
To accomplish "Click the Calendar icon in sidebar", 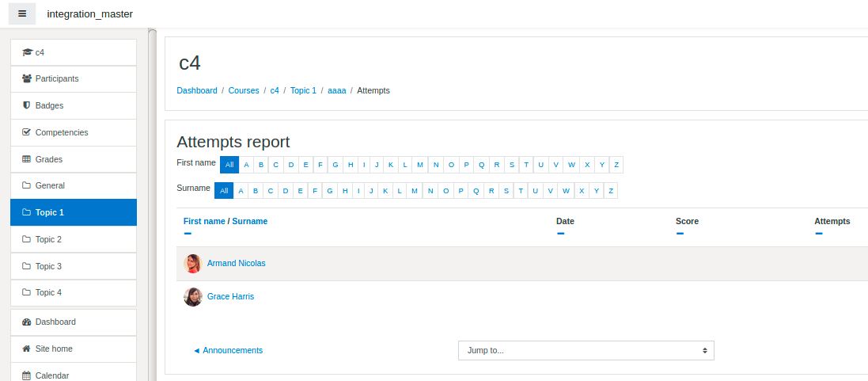I will [x=27, y=375].
